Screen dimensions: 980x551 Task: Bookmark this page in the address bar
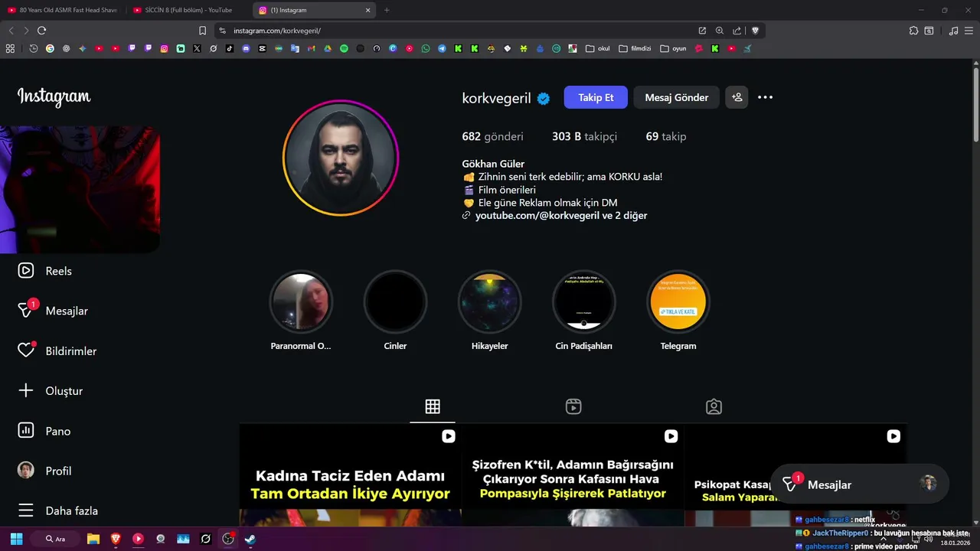click(202, 31)
